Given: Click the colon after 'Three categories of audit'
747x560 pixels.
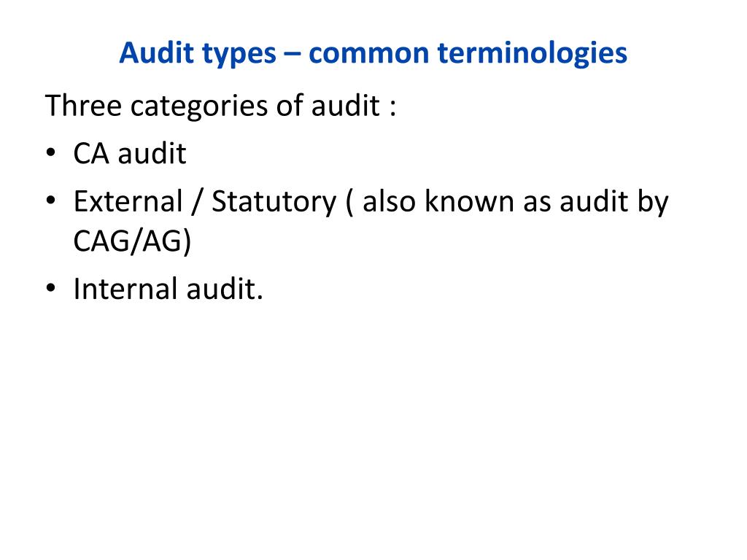Looking at the screenshot, I should pyautogui.click(x=392, y=108).
